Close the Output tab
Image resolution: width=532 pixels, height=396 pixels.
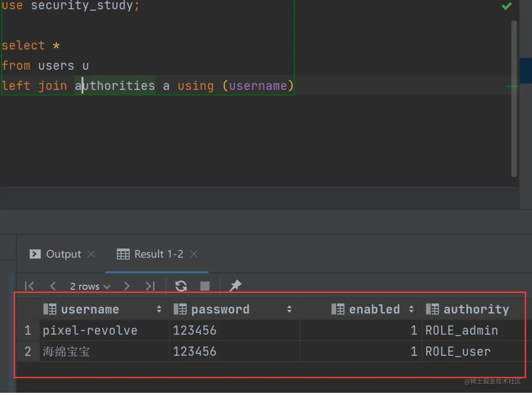(x=91, y=254)
